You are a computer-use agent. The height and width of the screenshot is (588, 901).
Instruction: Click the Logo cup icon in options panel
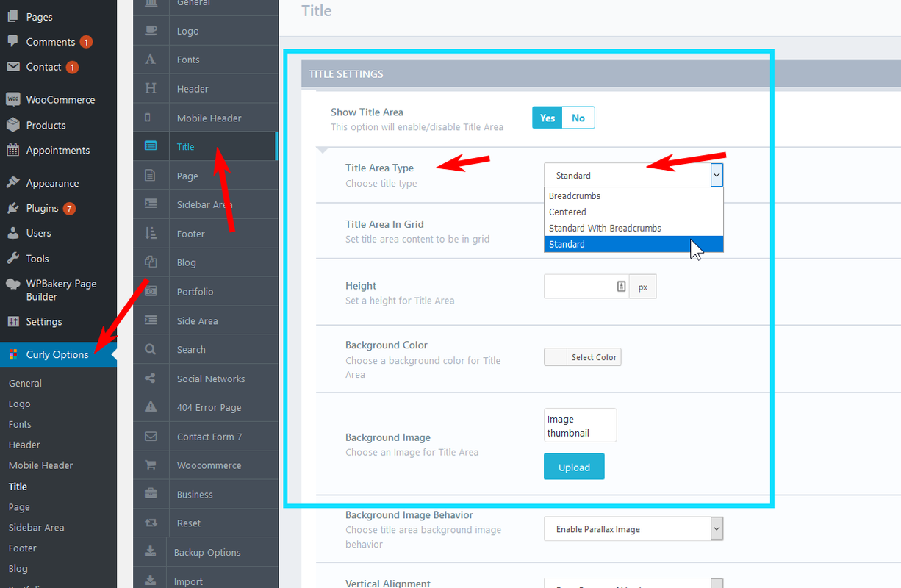tap(151, 31)
